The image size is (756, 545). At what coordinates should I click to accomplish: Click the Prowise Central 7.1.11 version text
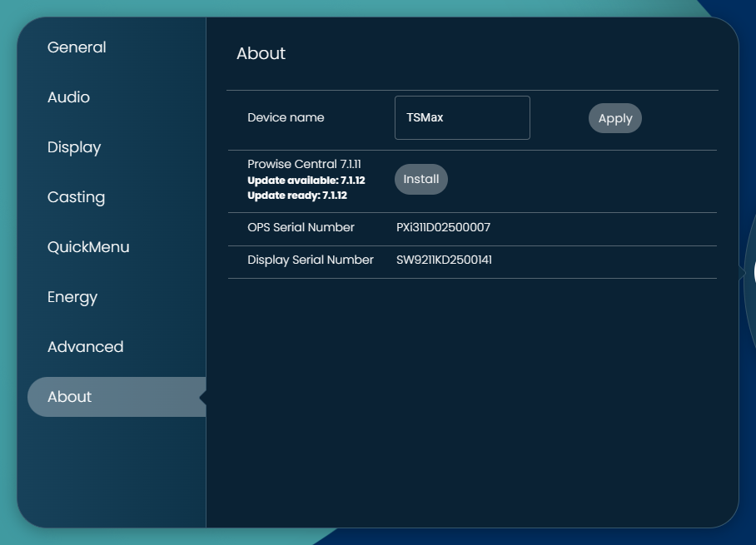(x=304, y=165)
